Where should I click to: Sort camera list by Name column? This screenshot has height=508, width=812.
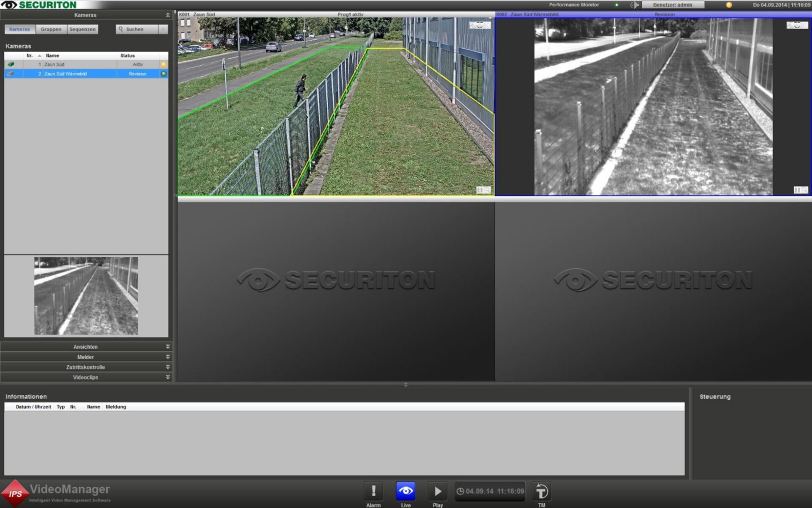coord(80,55)
